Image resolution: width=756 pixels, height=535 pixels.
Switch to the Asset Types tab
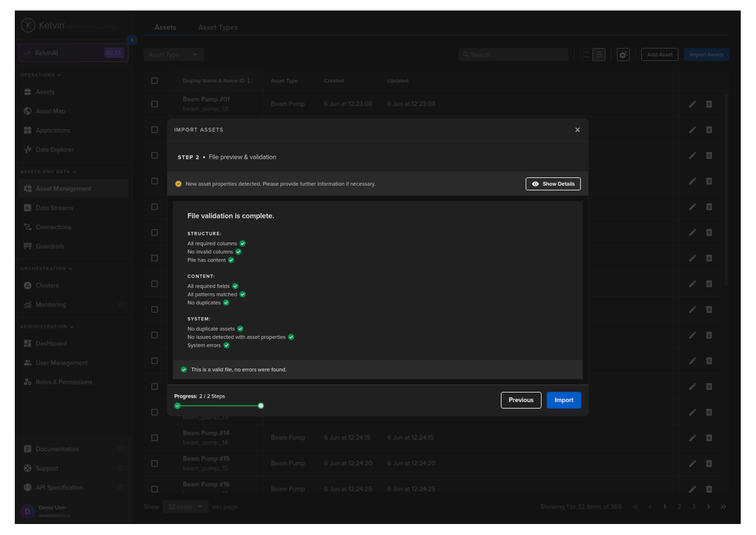[x=218, y=28]
